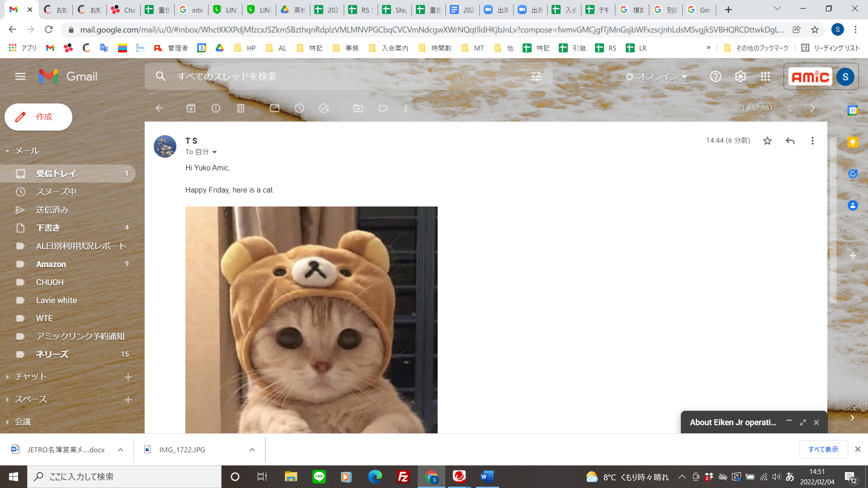Screen dimensions: 868x488
Task: Open 送信済み sent folder
Action: click(68, 210)
